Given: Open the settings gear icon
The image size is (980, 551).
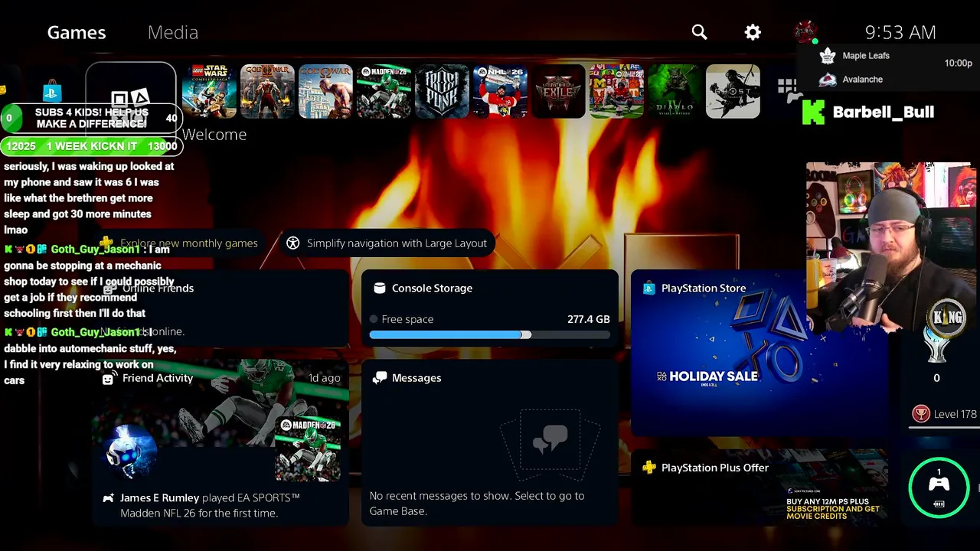Looking at the screenshot, I should coord(753,32).
